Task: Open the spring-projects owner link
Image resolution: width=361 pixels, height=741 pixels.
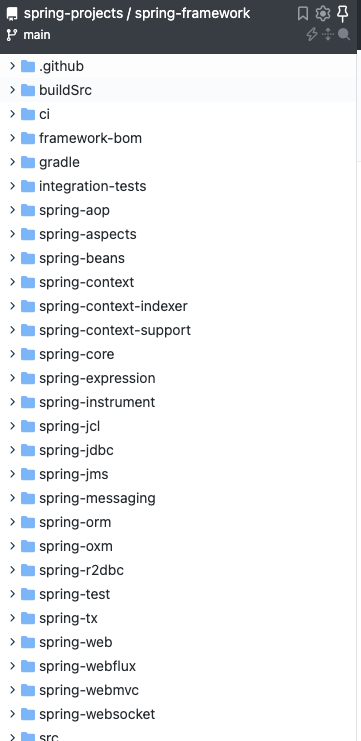Action: pyautogui.click(x=73, y=13)
